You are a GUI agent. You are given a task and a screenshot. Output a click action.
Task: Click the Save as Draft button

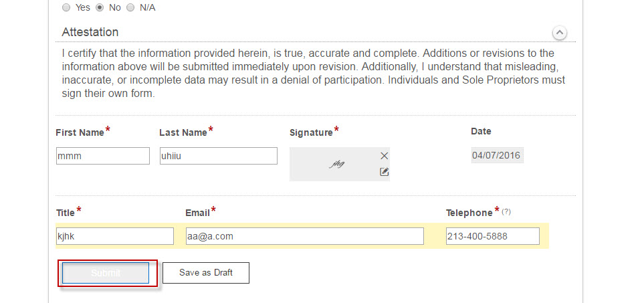tap(206, 273)
